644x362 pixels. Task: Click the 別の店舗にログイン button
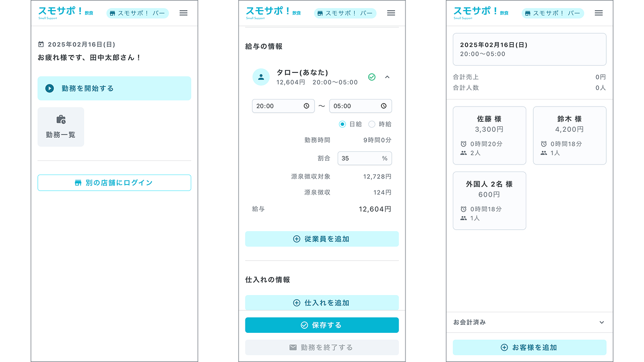point(114,183)
